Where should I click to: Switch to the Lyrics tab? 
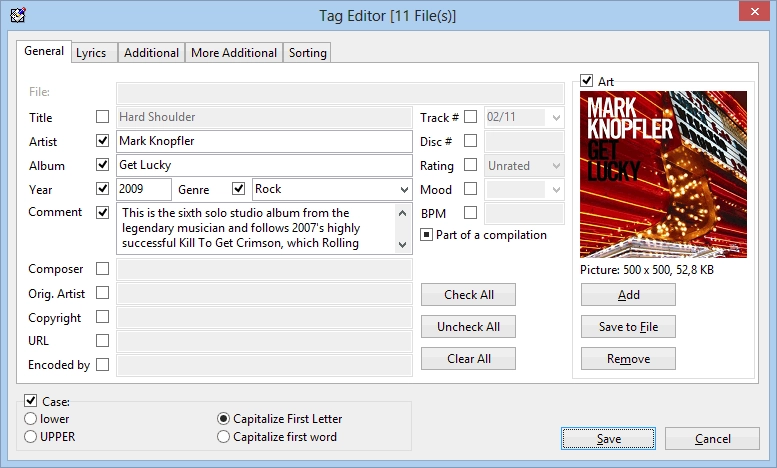[94, 53]
